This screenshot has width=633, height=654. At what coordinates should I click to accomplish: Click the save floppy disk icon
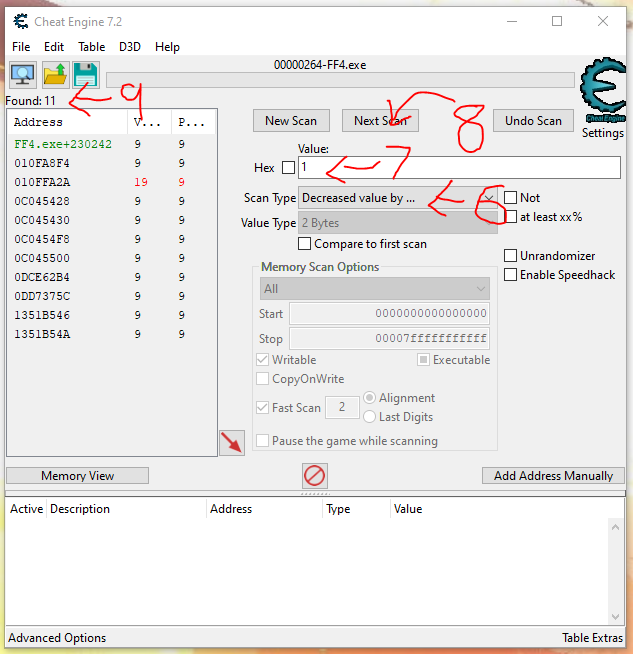[x=85, y=75]
